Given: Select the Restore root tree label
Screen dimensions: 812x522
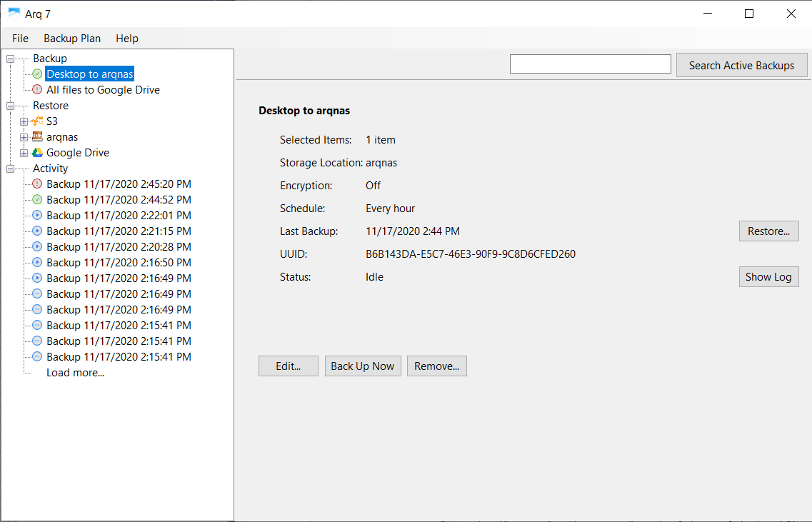Looking at the screenshot, I should (50, 106).
